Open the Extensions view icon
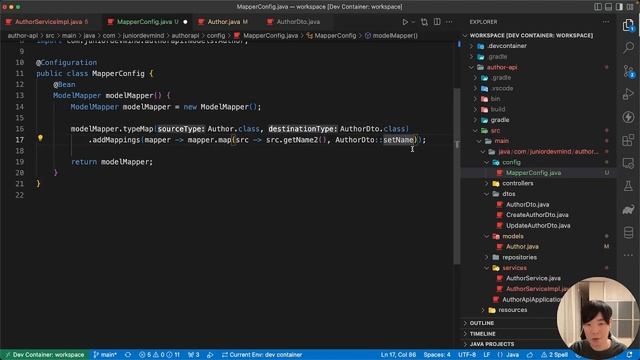 (x=628, y=140)
